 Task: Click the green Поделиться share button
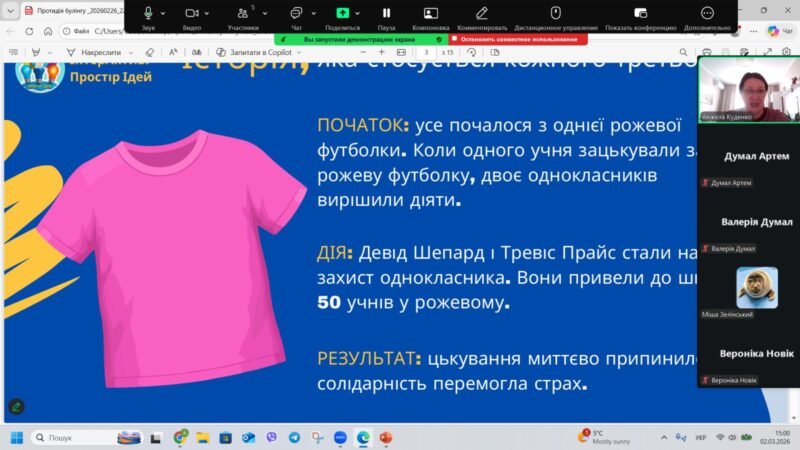click(343, 14)
